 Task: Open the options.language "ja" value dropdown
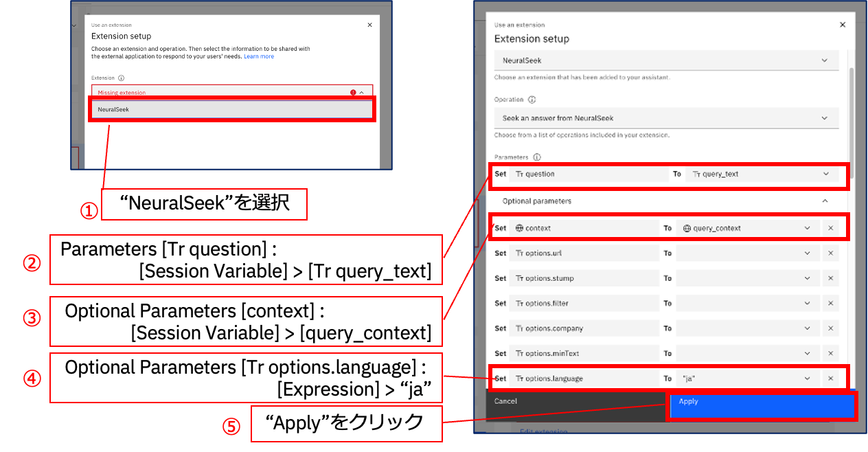coord(747,378)
